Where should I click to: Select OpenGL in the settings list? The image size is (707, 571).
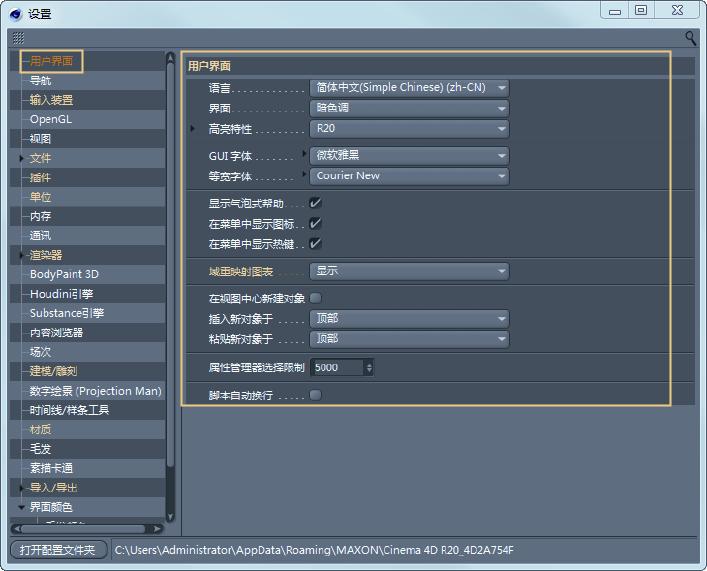[51, 119]
